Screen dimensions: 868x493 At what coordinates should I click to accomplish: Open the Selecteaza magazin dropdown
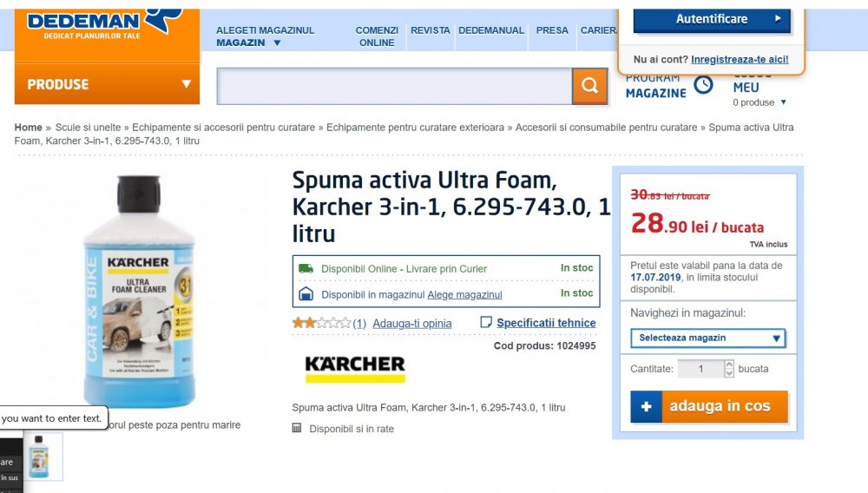click(x=708, y=339)
